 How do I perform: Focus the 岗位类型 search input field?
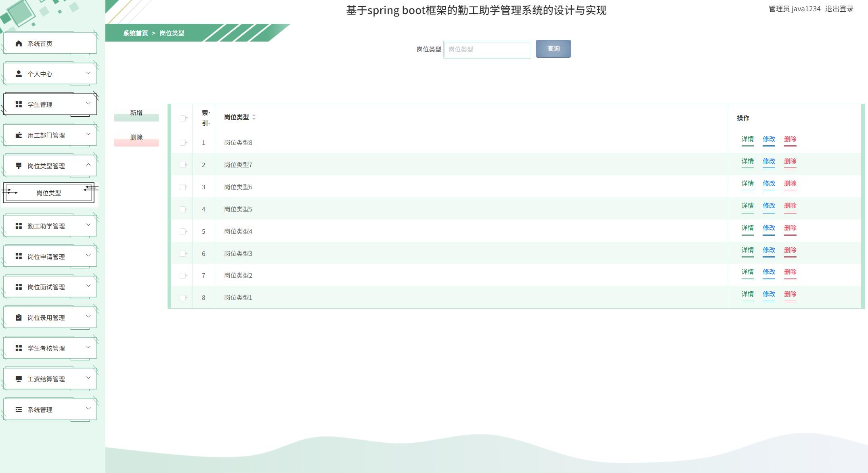[487, 49]
